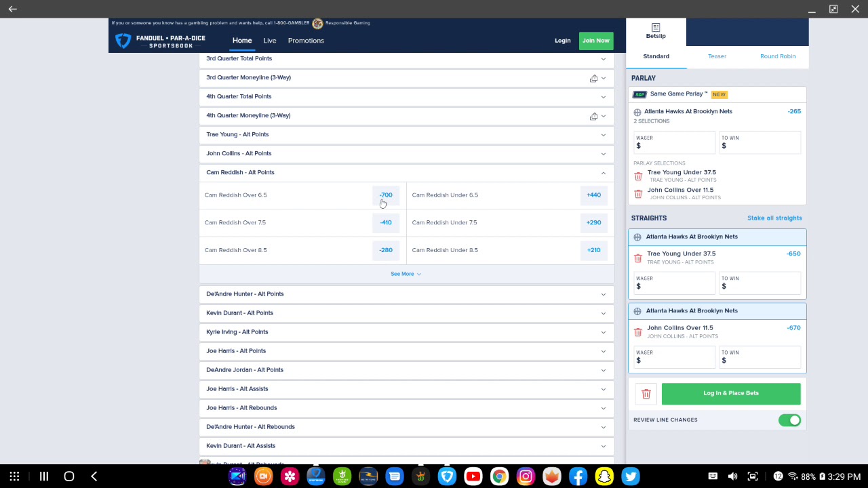Viewport: 868px width, 488px height.
Task: Delete John Collins Over 11.5 straight bet
Action: coord(637,332)
